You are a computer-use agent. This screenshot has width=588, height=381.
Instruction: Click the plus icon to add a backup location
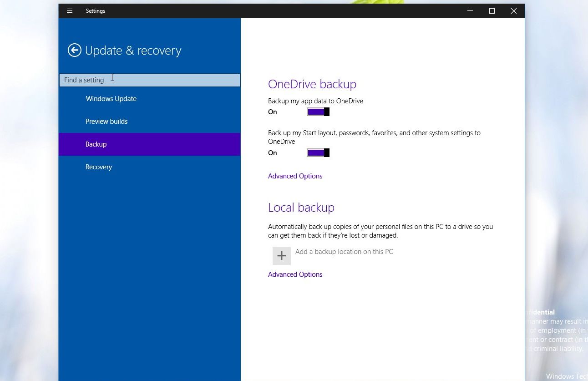click(x=281, y=256)
